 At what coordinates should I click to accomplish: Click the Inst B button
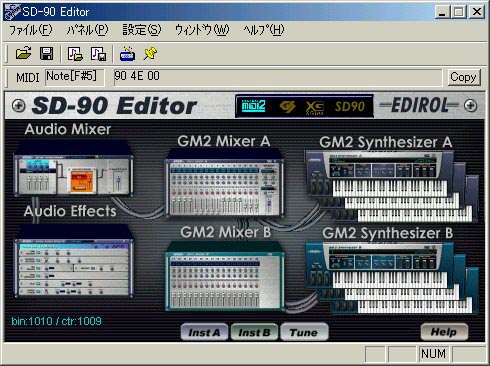tap(254, 332)
